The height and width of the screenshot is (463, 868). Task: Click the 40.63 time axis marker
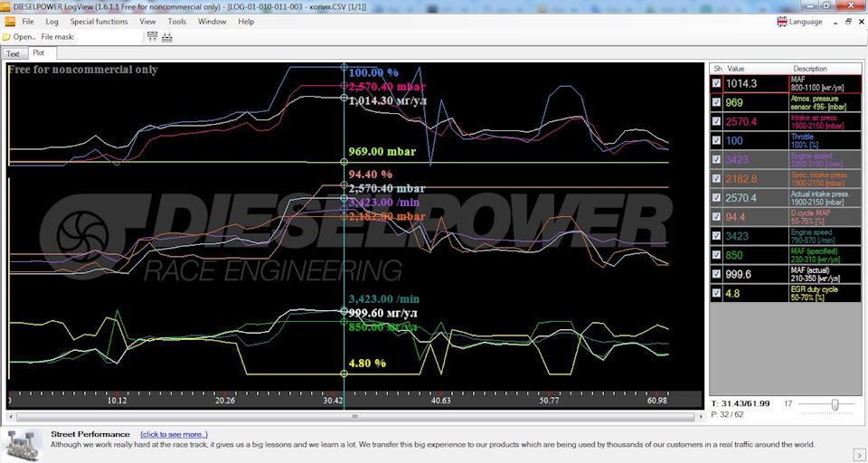[x=440, y=401]
